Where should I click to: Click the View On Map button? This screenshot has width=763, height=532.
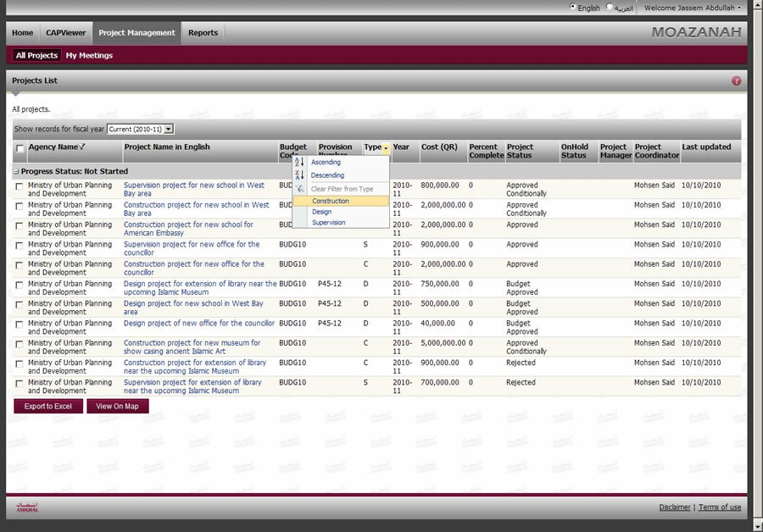[x=117, y=406]
